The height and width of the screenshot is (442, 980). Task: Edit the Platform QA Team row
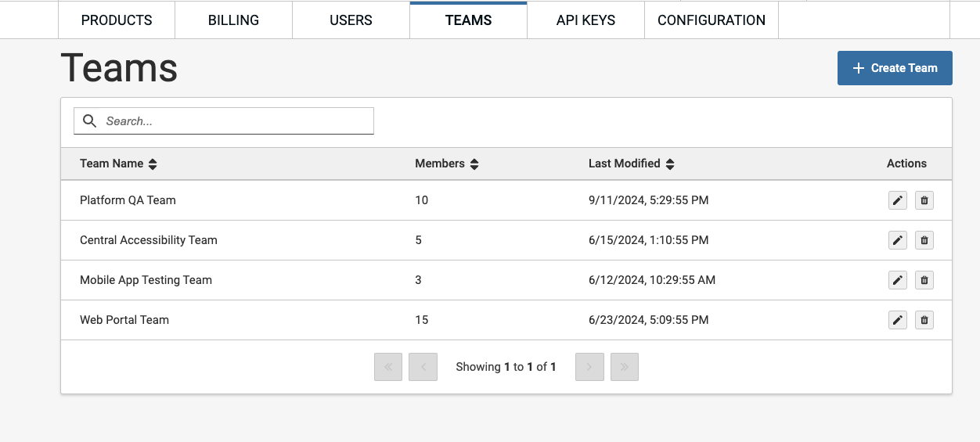pos(898,200)
